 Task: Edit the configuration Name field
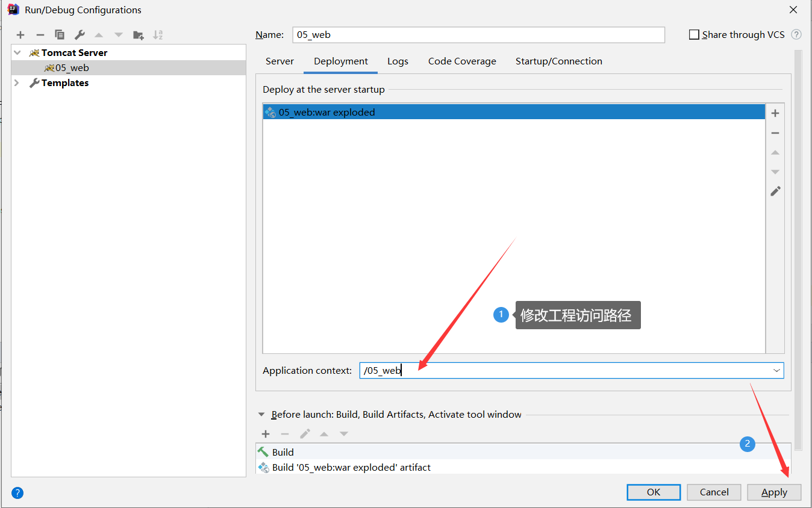tap(478, 34)
